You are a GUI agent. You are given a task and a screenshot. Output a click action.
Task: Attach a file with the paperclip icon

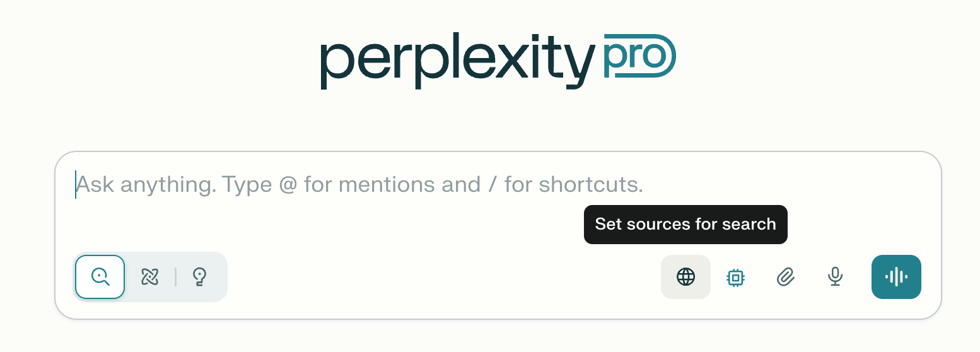[x=785, y=277]
